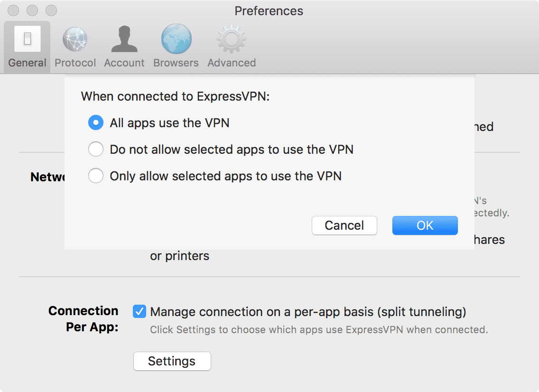
Task: Select "Only allow selected apps to use the VPN"
Action: (96, 176)
